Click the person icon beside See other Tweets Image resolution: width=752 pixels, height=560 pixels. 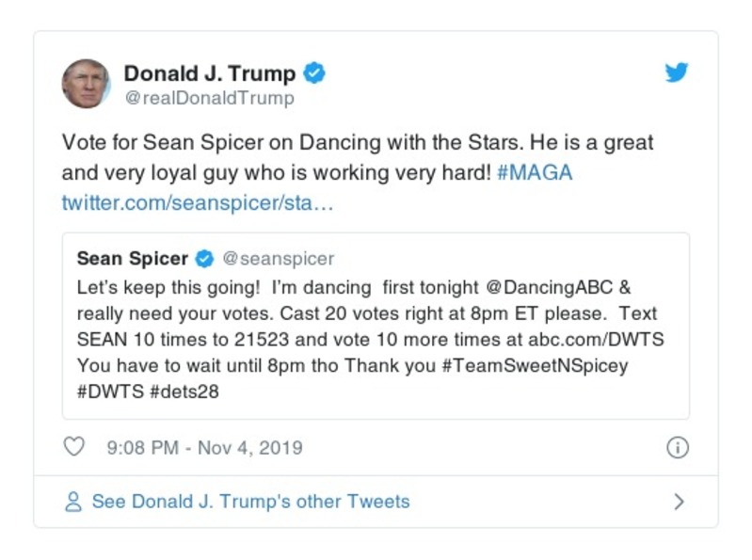point(73,502)
